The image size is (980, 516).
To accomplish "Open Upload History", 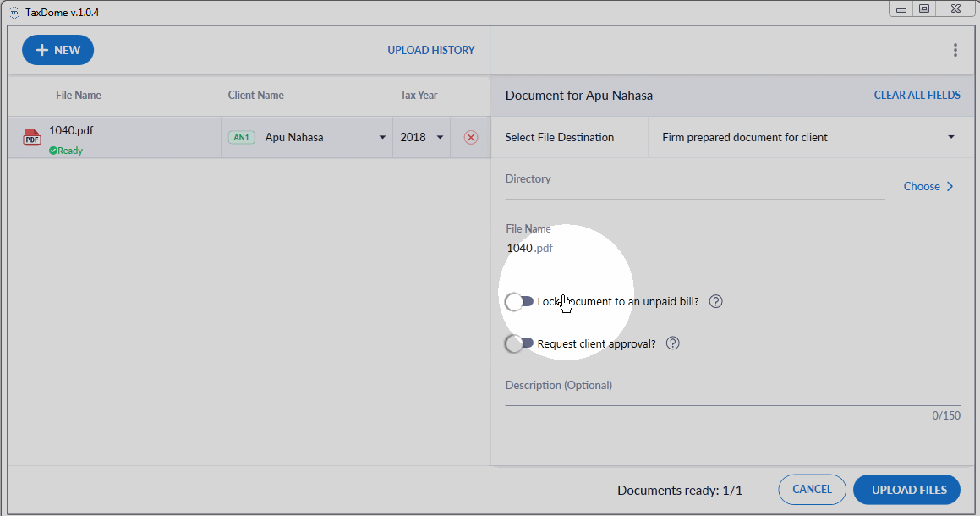I will (430, 50).
